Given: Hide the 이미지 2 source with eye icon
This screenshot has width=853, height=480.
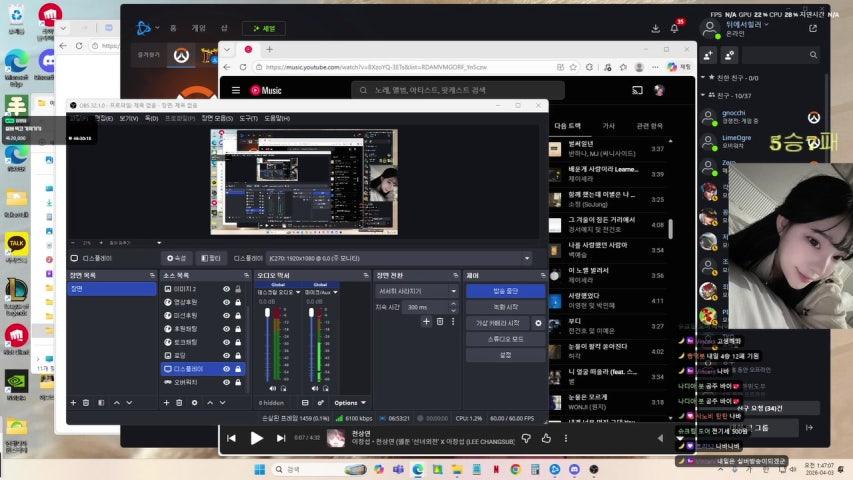Looking at the screenshot, I should tap(227, 289).
